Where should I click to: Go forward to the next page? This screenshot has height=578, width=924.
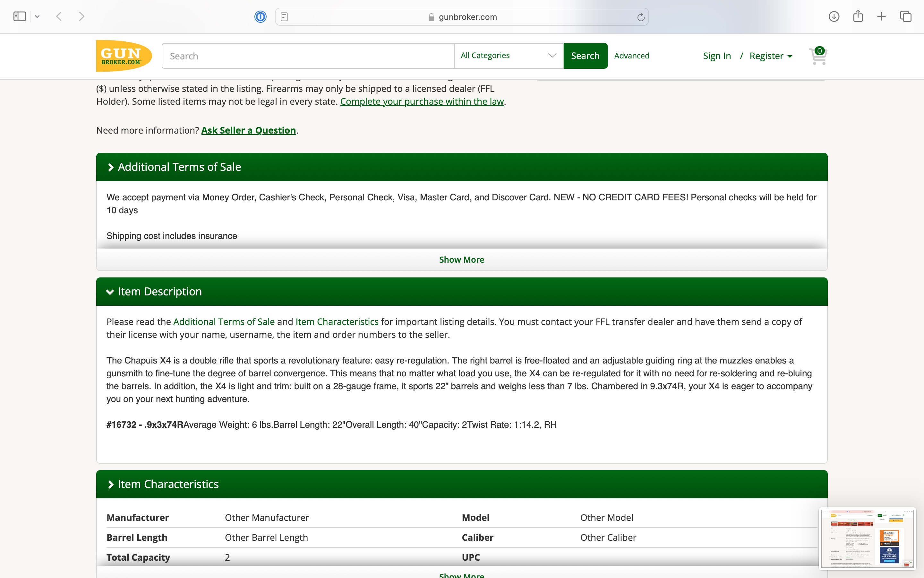click(81, 16)
